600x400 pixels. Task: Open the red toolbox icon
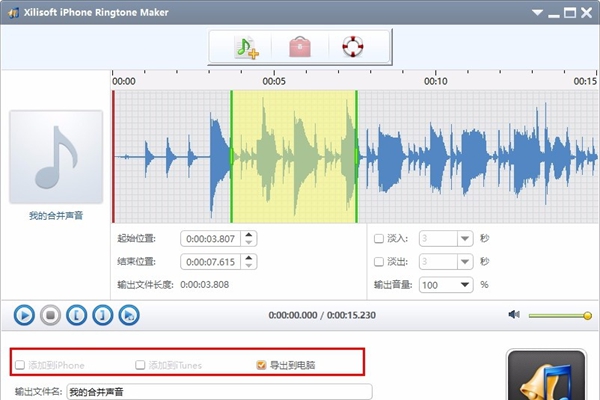pyautogui.click(x=300, y=47)
